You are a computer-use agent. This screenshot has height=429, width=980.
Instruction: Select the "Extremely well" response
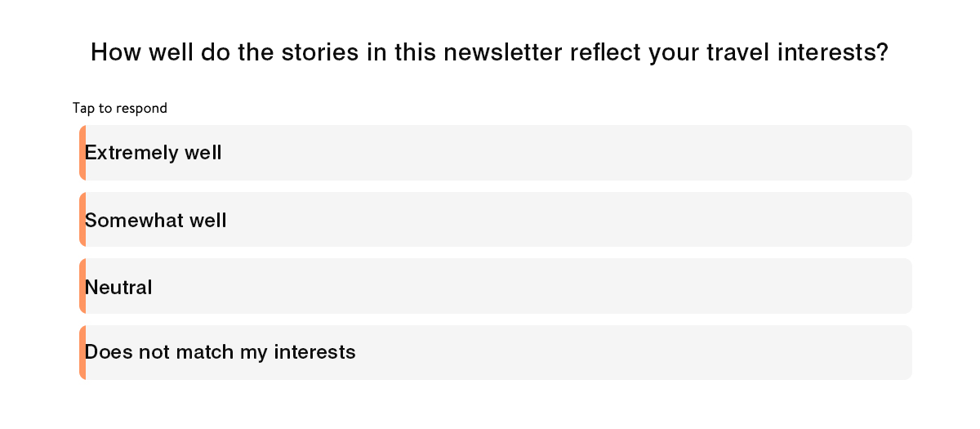495,153
